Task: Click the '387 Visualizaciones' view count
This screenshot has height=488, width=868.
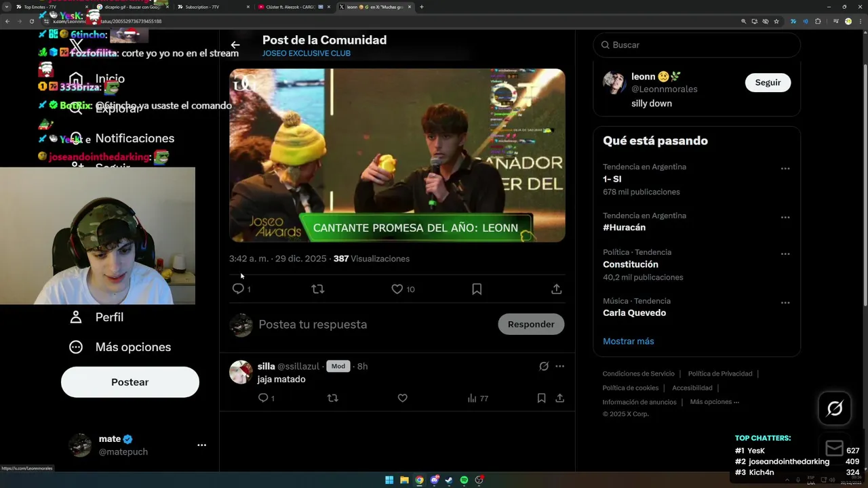Action: tap(372, 259)
